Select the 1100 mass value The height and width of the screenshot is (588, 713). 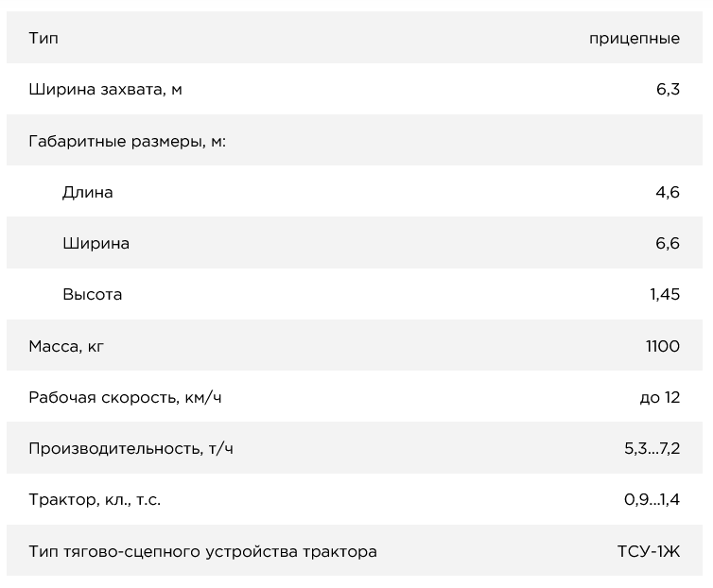pos(663,346)
